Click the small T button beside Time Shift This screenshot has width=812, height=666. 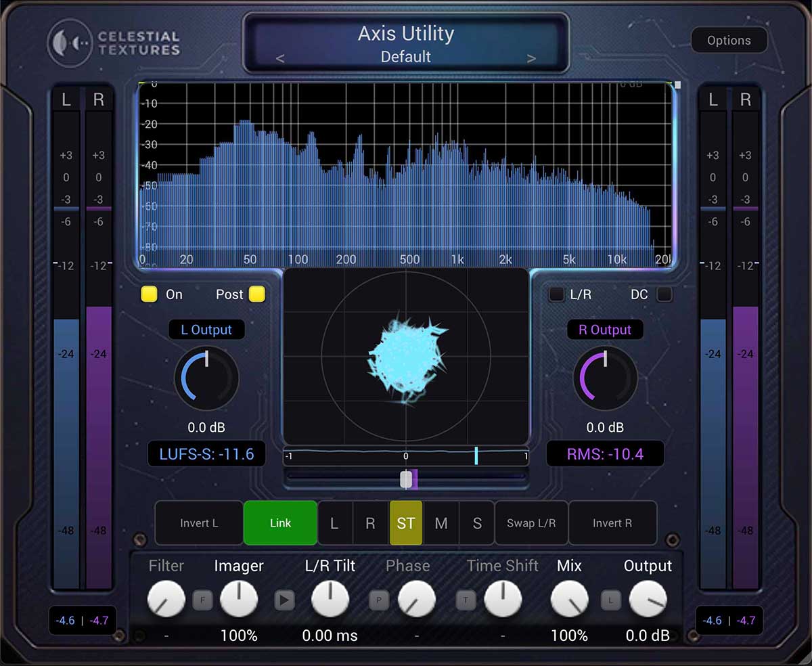point(466,599)
